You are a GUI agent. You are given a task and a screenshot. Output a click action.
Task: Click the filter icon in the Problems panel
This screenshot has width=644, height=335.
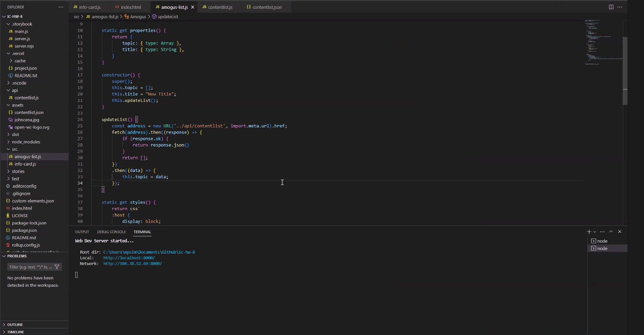tap(57, 267)
